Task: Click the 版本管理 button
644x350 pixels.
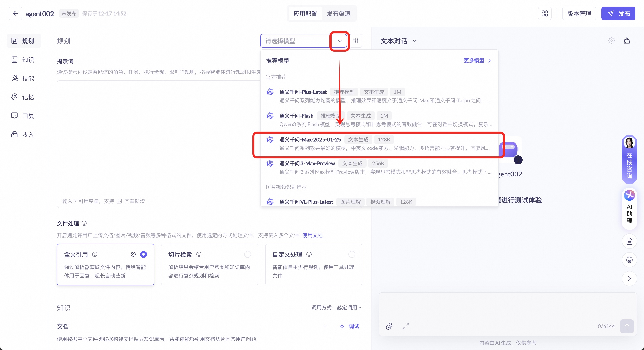Action: point(579,13)
